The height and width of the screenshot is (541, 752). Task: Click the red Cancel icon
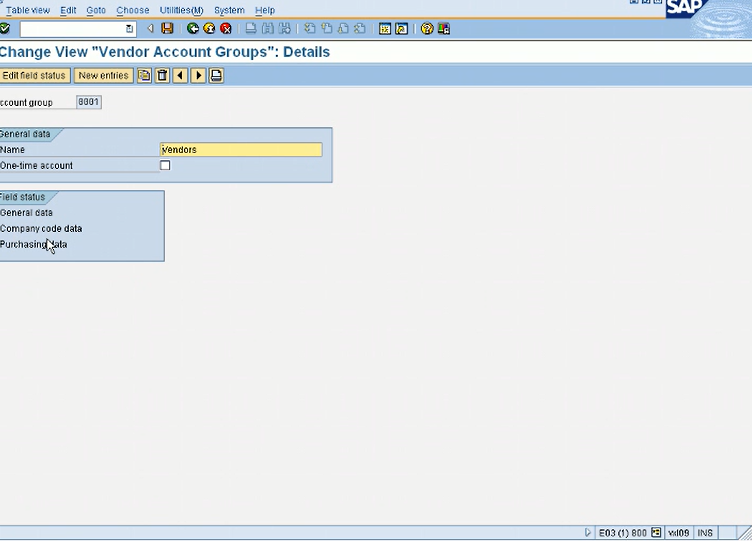click(x=225, y=29)
